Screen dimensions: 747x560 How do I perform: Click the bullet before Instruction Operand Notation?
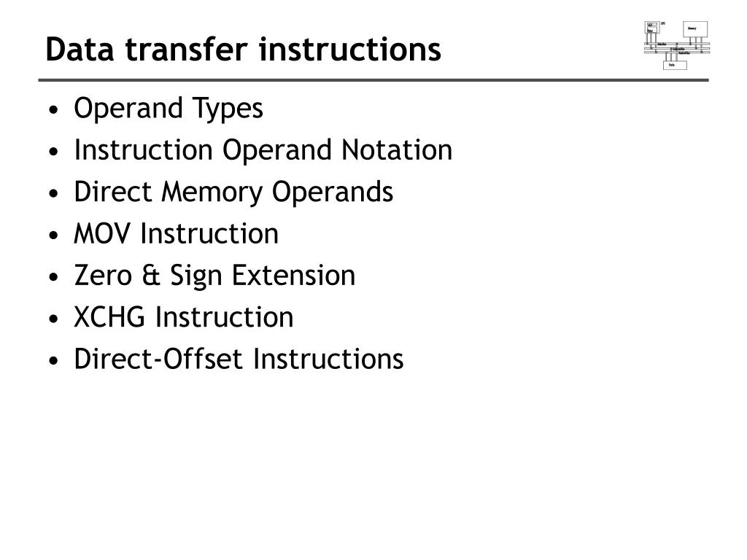pos(53,152)
